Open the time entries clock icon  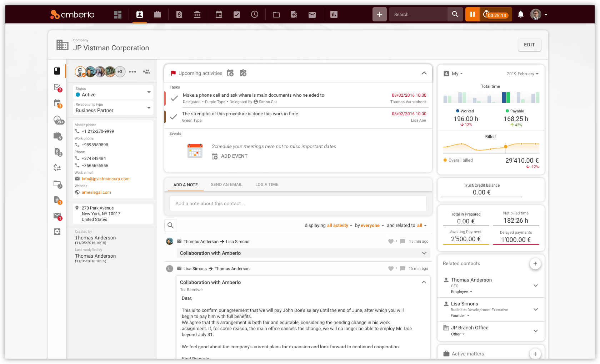click(255, 15)
